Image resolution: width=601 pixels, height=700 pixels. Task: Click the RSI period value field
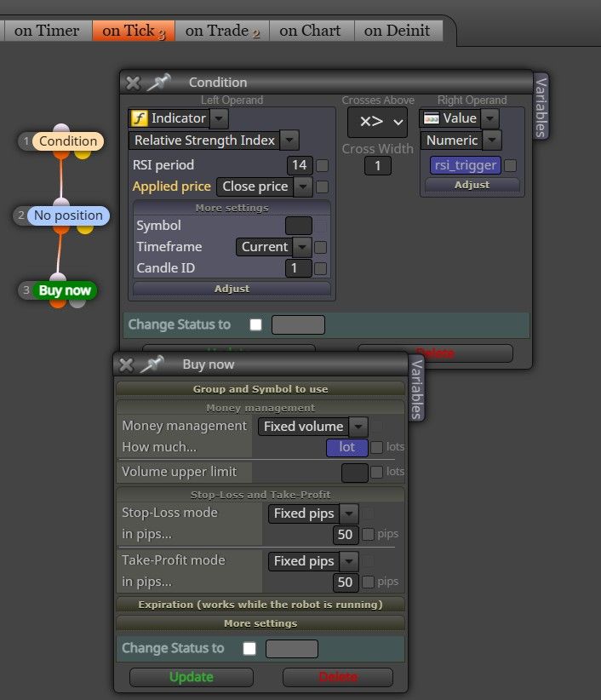[300, 165]
